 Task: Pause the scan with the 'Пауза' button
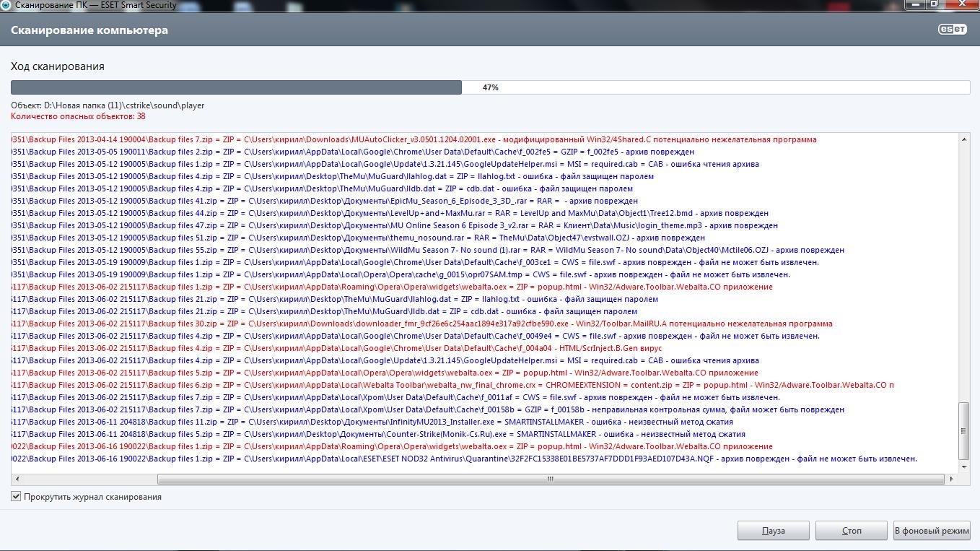tap(773, 531)
